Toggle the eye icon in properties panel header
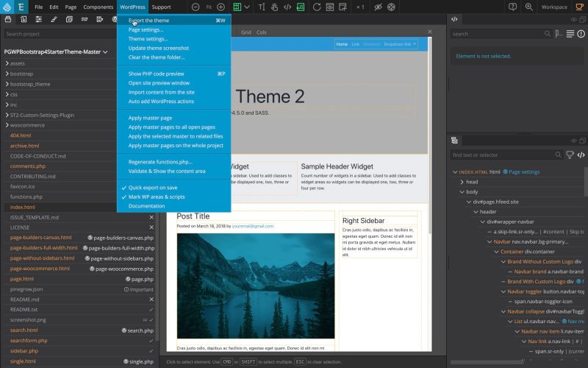Image resolution: width=588 pixels, height=368 pixels. point(573,20)
